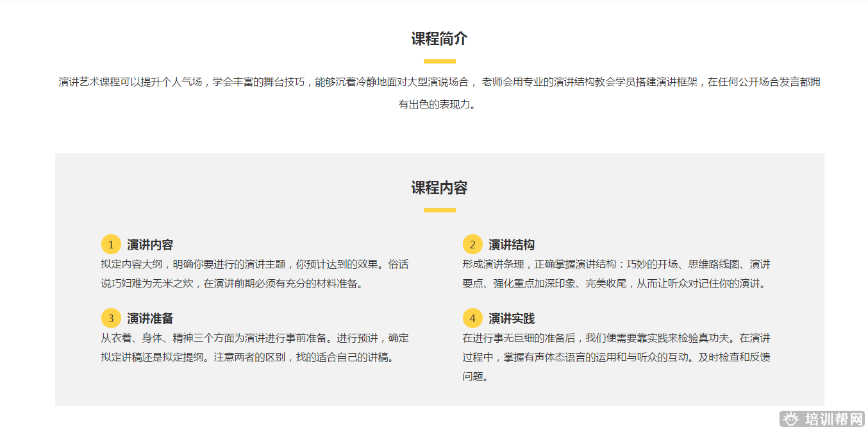Click the number 2 circle badge
868x430 pixels.
472,245
